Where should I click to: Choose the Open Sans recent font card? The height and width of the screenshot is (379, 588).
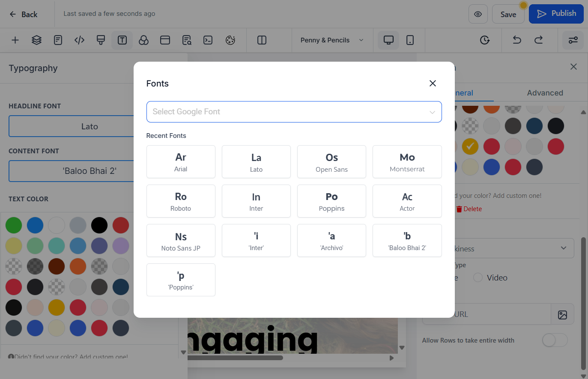coord(331,161)
